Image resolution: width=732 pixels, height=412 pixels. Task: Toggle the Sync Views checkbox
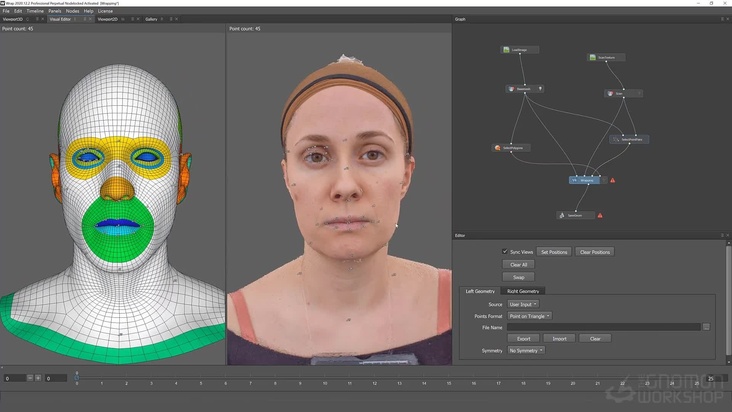505,251
